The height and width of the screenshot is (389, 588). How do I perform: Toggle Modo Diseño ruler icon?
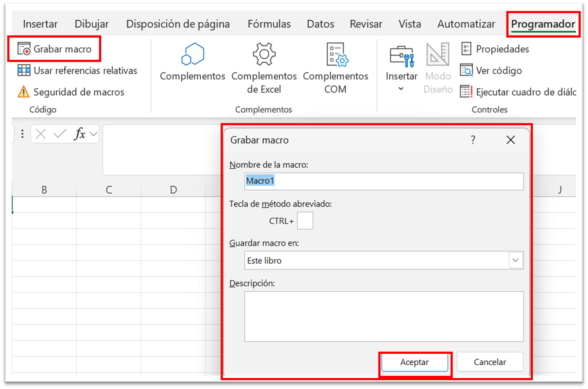point(438,54)
